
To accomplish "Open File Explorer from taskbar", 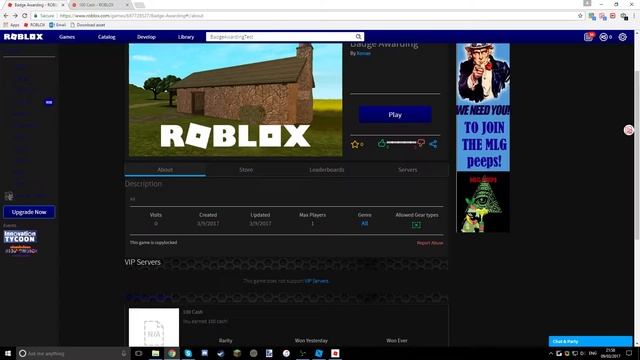I will [x=156, y=353].
